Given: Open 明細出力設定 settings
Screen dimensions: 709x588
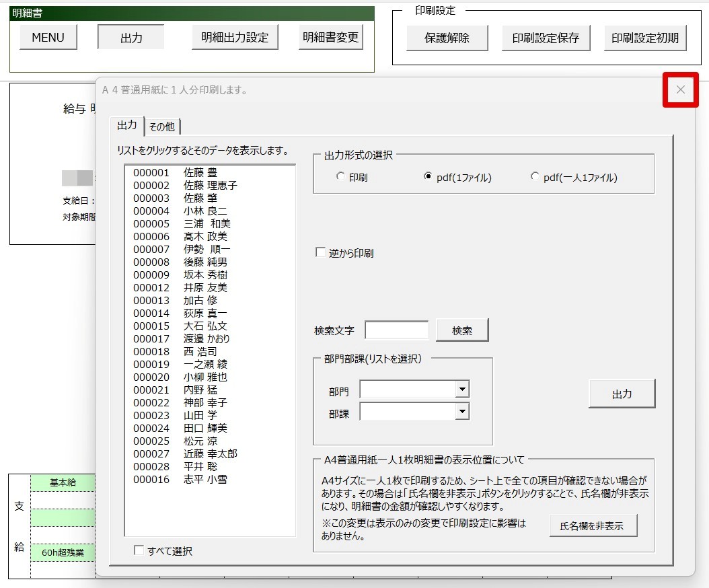Looking at the screenshot, I should pos(235,38).
